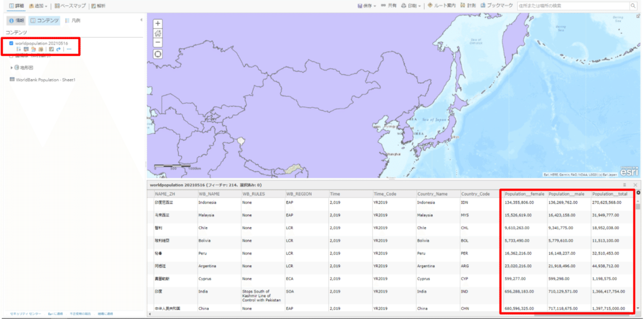This screenshot has width=644, height=319.
Task: Blue arrow icon under worldpopulation layer
Action: click(58, 49)
